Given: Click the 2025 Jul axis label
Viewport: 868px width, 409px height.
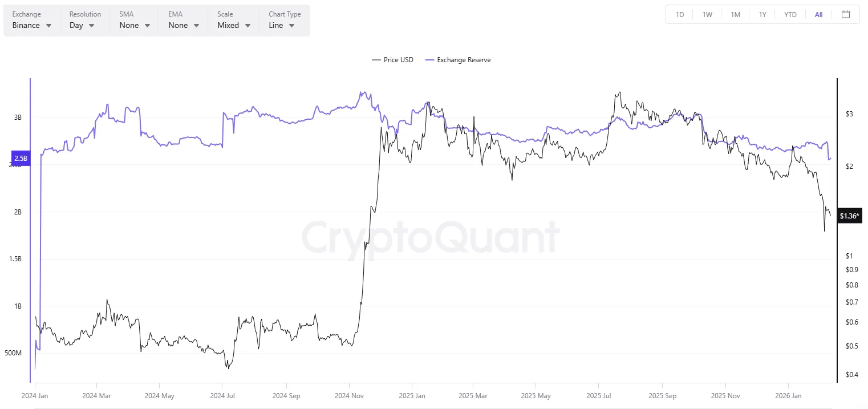Looking at the screenshot, I should (x=598, y=395).
